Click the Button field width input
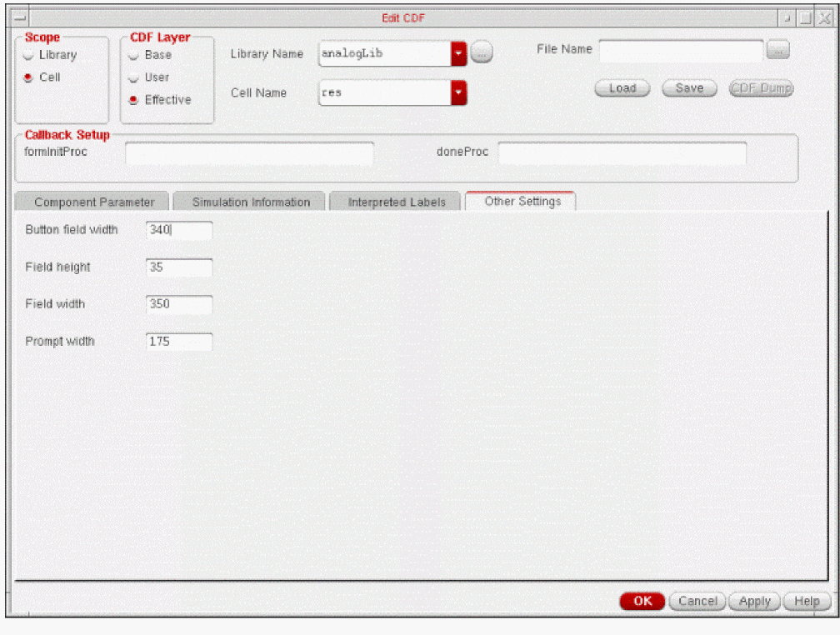 (x=179, y=230)
